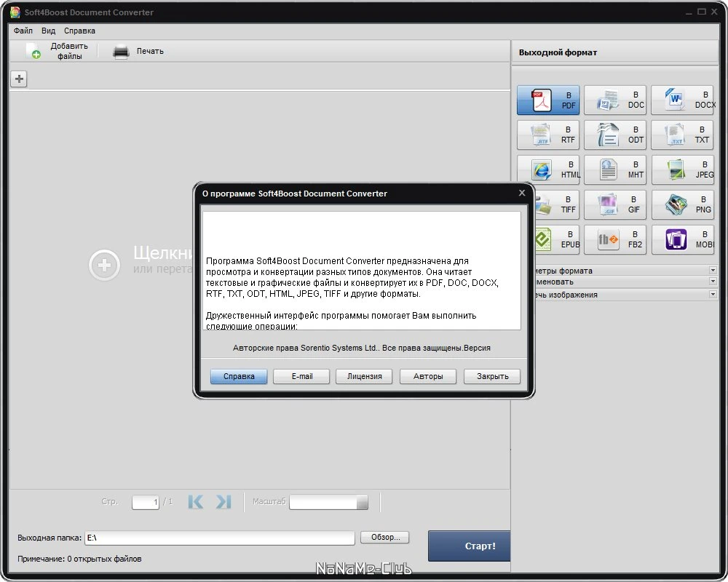
Task: Expand the image extraction section arrow
Action: pyautogui.click(x=713, y=294)
